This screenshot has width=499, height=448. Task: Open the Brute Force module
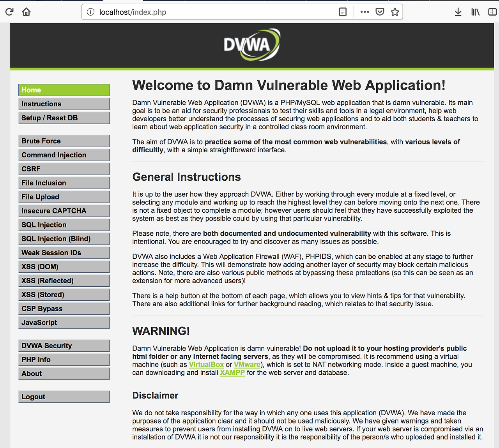[64, 141]
